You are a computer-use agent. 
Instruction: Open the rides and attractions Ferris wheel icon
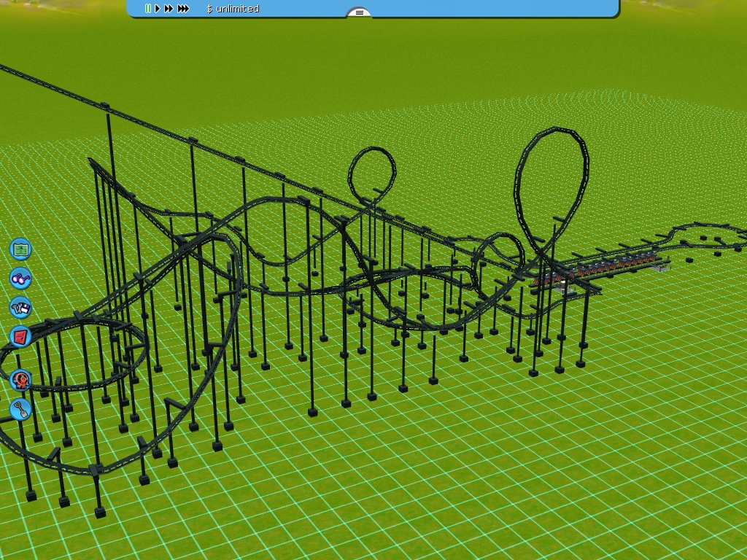20,380
